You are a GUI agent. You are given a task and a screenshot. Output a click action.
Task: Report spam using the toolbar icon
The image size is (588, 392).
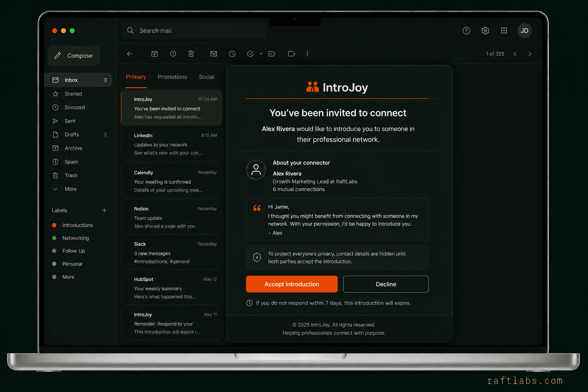tap(173, 54)
